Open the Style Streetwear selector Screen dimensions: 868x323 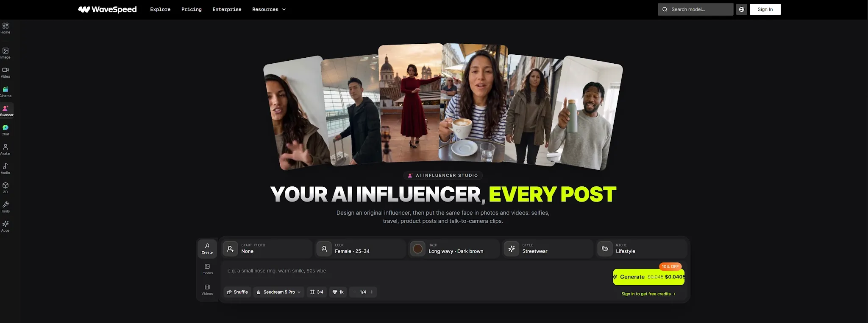click(x=548, y=249)
